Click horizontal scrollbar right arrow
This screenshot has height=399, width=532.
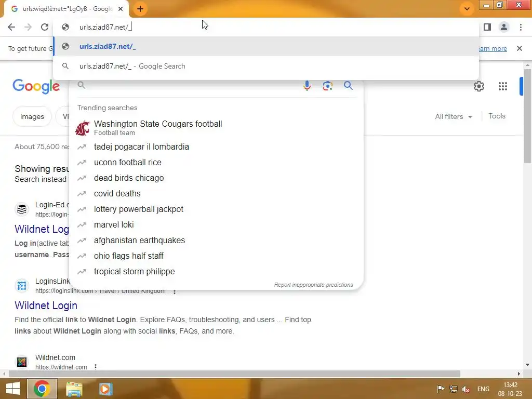[518, 374]
